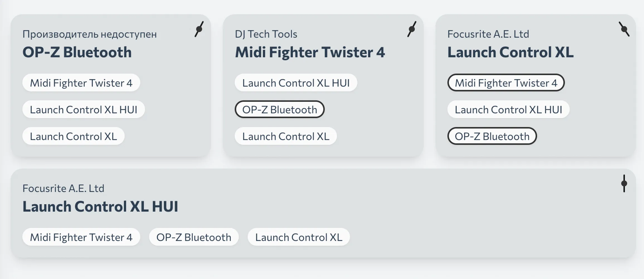Enable the Launch Control XL HUI chip on OP-Z card
The image size is (644, 279).
coord(83,109)
